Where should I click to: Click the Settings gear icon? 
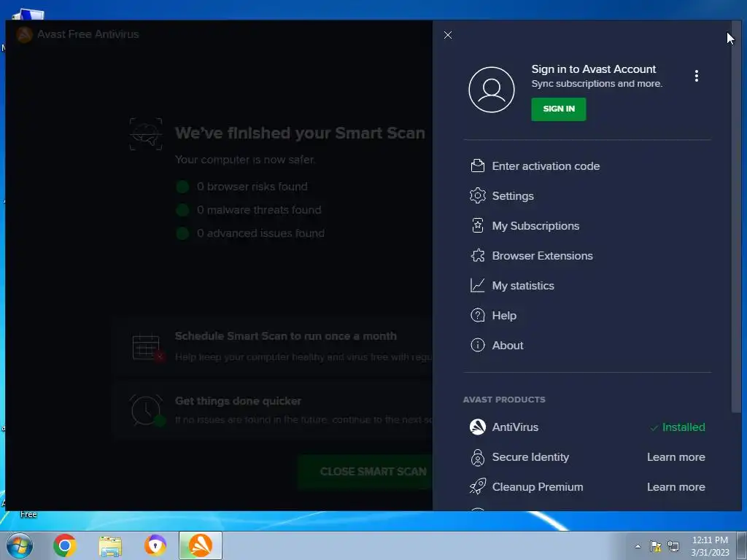[x=477, y=195]
